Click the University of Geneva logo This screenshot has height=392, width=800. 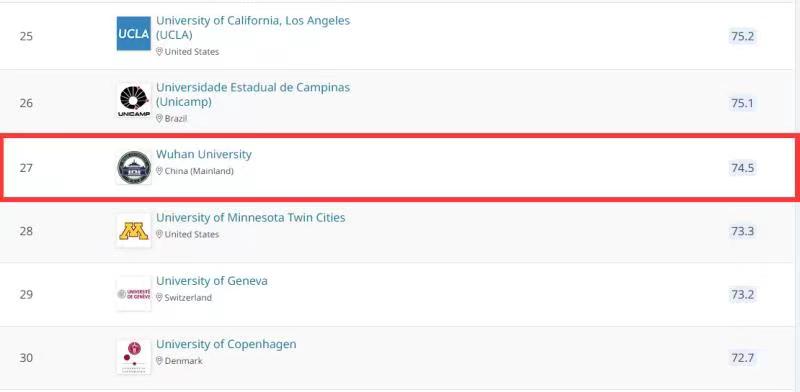[x=134, y=295]
